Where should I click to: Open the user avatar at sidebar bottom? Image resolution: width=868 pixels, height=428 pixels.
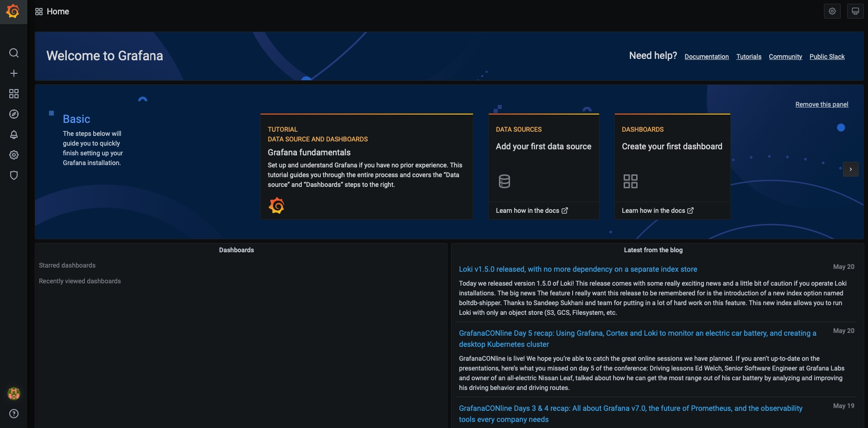coord(14,394)
